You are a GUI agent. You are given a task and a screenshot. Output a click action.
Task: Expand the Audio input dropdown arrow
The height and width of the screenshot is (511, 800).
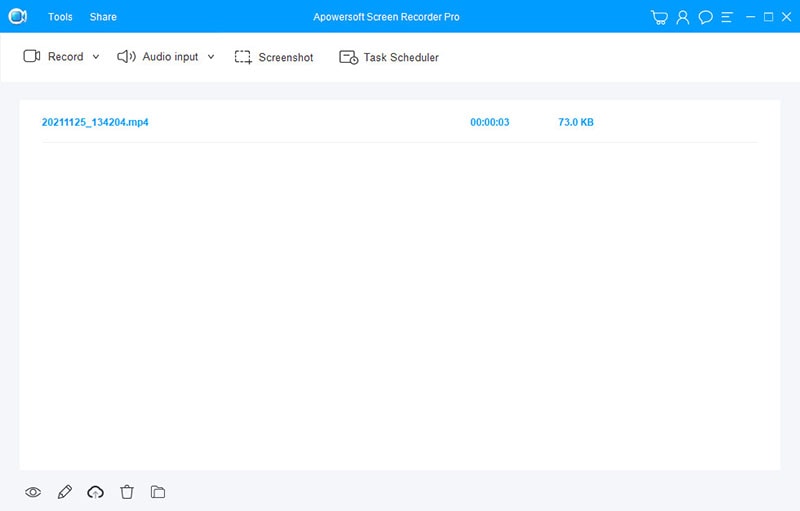(x=211, y=57)
